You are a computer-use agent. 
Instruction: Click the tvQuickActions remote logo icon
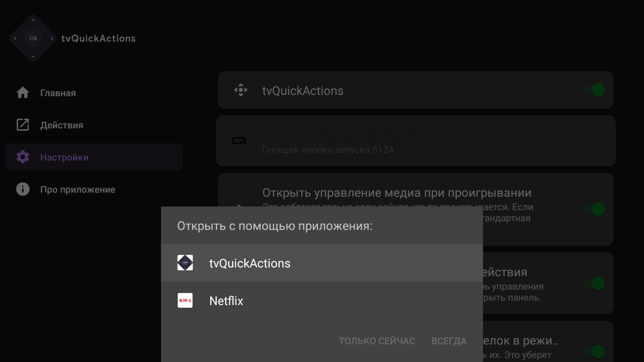click(33, 38)
